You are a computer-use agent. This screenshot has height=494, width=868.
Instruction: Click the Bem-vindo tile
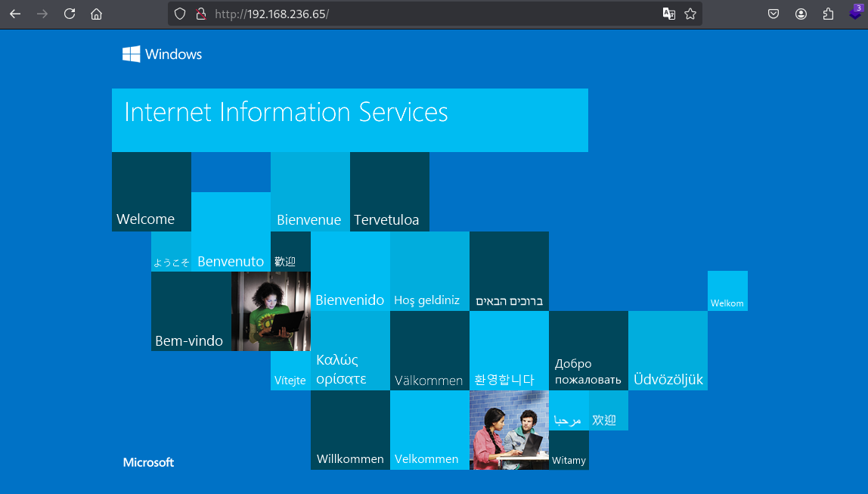[x=191, y=311]
